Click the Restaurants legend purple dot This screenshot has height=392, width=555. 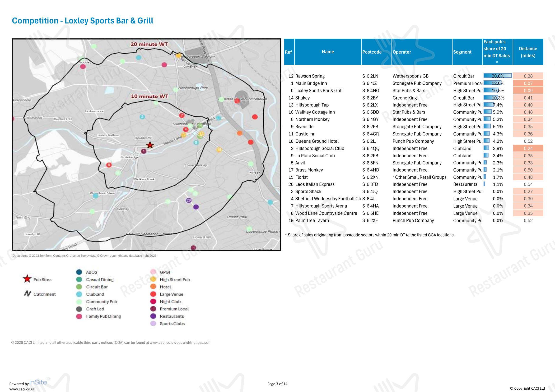(x=153, y=316)
